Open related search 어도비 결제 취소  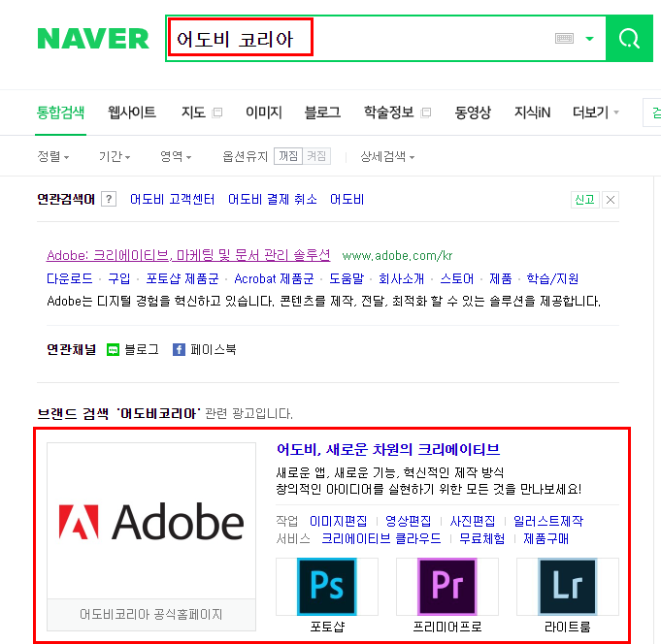(273, 199)
